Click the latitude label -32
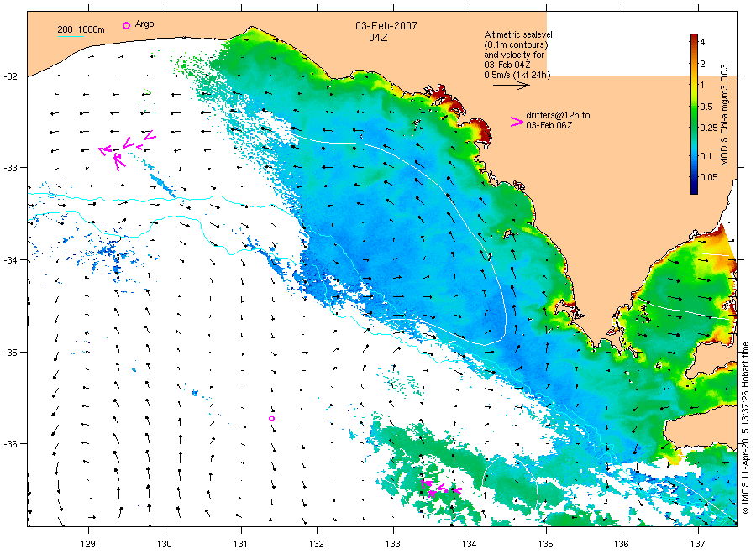The width and height of the screenshot is (756, 554). pyautogui.click(x=11, y=76)
